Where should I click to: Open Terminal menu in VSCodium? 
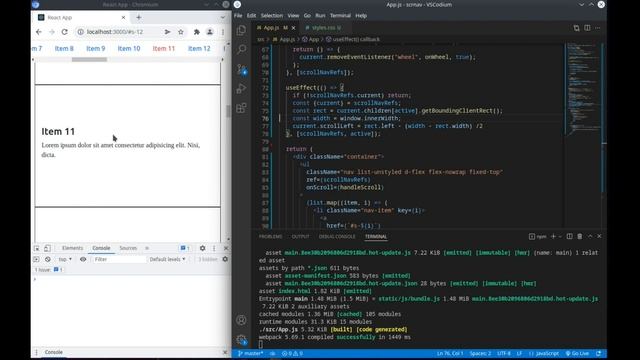[x=340, y=16]
